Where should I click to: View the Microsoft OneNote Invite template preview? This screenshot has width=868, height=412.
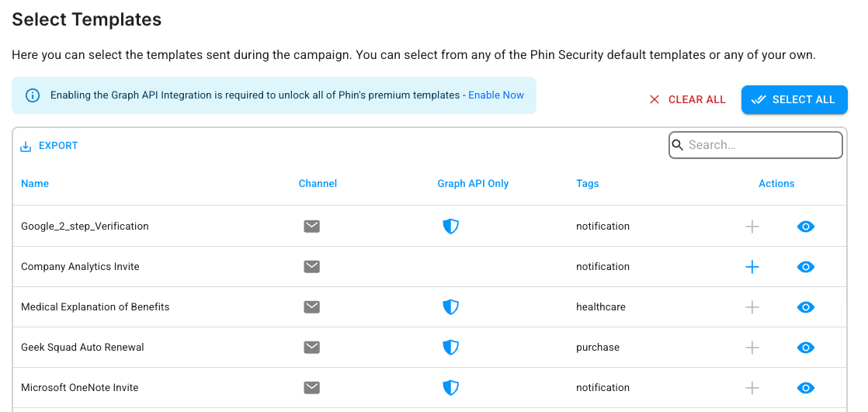coord(805,388)
